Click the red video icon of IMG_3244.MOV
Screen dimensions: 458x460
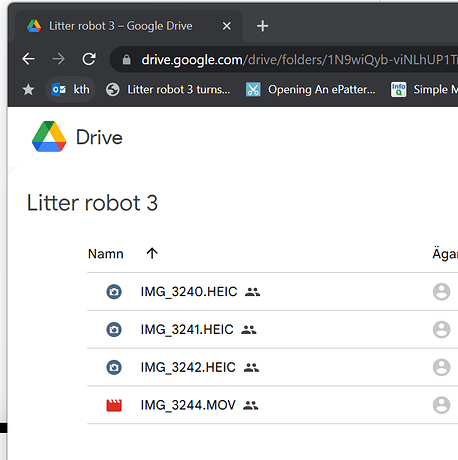[x=114, y=405]
